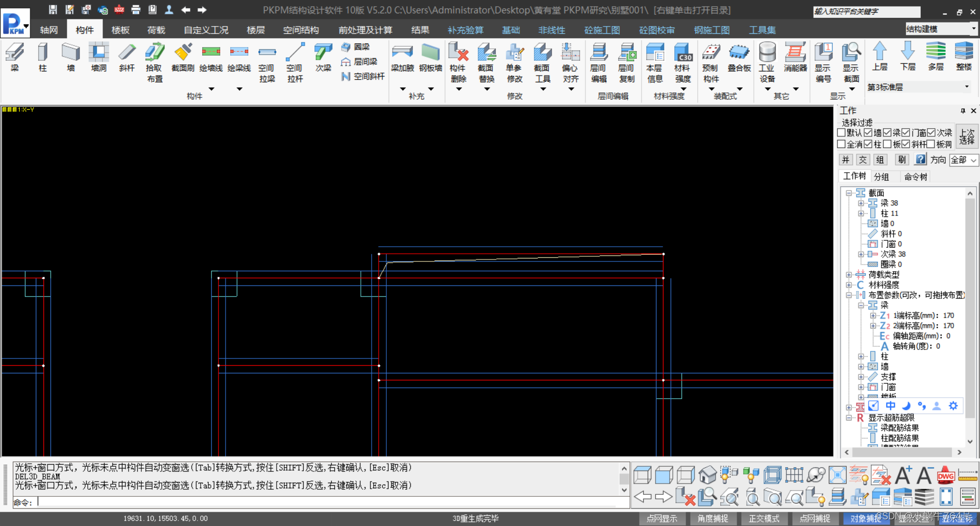Switch to the 分组 tab
Screen dimensions: 980x526
(x=881, y=177)
